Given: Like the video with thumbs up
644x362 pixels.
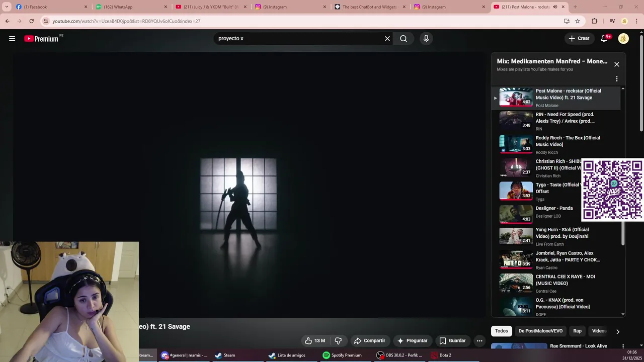Looking at the screenshot, I should click(315, 341).
